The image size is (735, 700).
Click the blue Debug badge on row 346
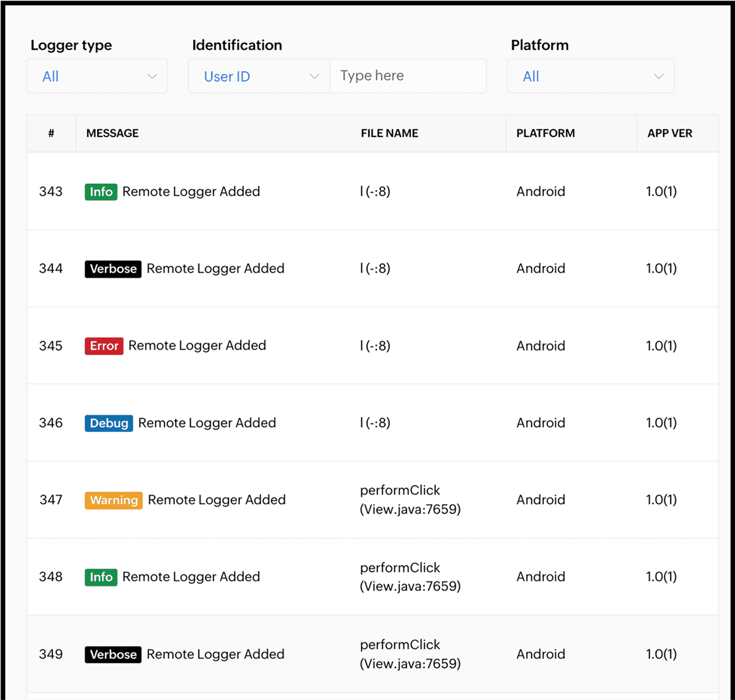[x=109, y=423]
